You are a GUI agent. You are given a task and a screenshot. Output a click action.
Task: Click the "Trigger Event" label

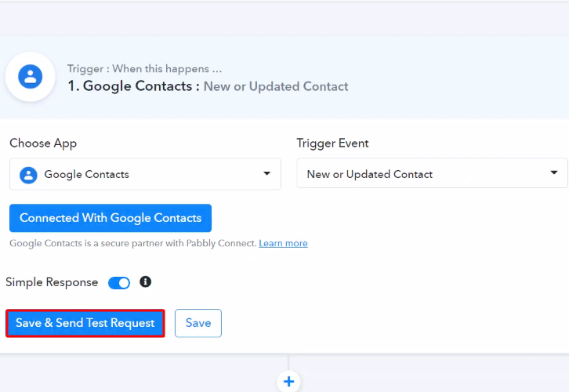tap(332, 143)
